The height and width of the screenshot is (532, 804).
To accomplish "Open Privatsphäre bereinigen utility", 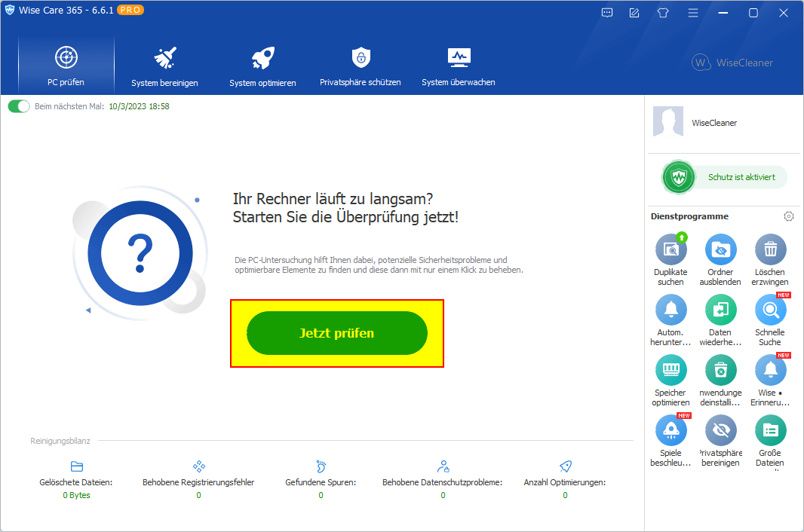I will 720,441.
